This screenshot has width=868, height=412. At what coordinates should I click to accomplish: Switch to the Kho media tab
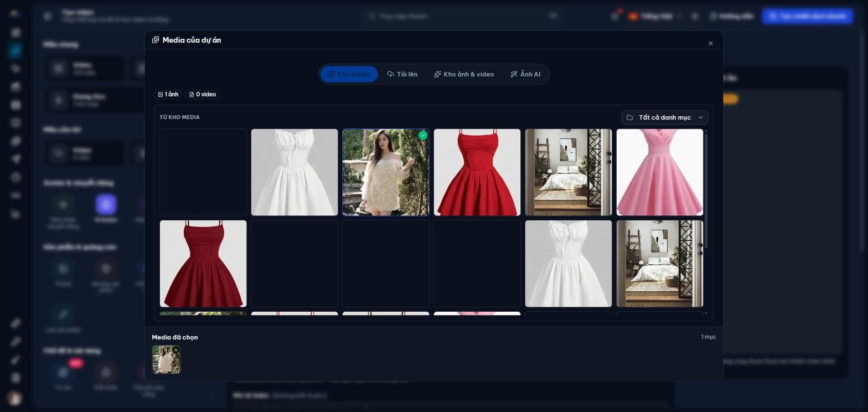pos(349,74)
